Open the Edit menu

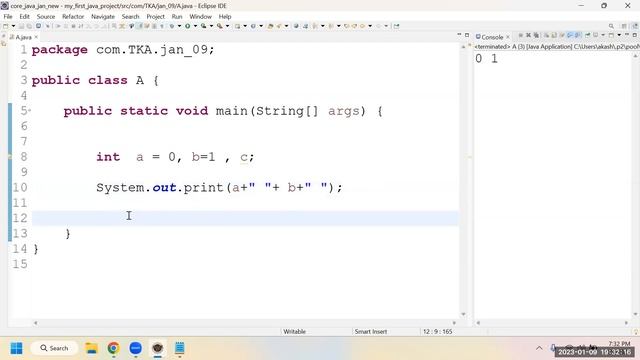(x=24, y=16)
